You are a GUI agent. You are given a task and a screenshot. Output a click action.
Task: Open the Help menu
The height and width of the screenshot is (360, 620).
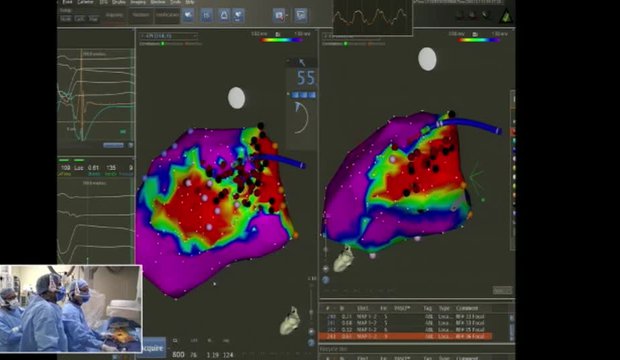tap(190, 2)
